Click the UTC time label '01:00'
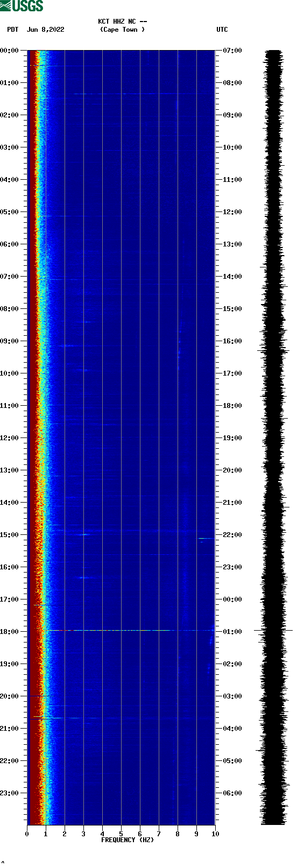This screenshot has height=868, width=297. (232, 632)
